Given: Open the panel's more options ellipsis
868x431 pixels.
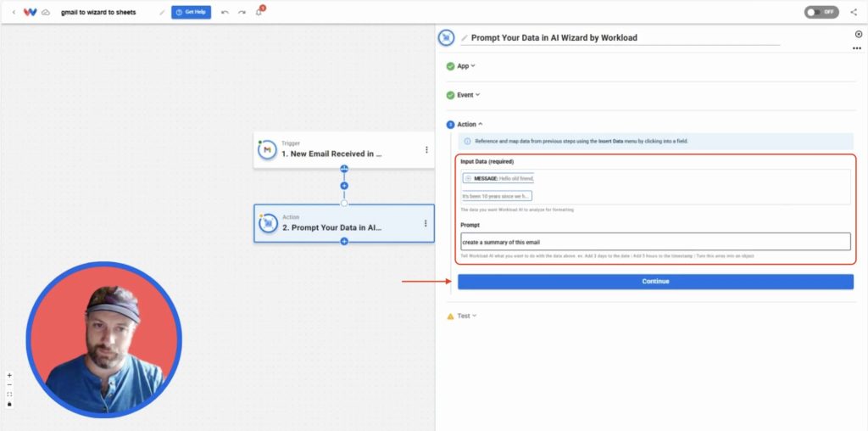Looking at the screenshot, I should (x=857, y=48).
